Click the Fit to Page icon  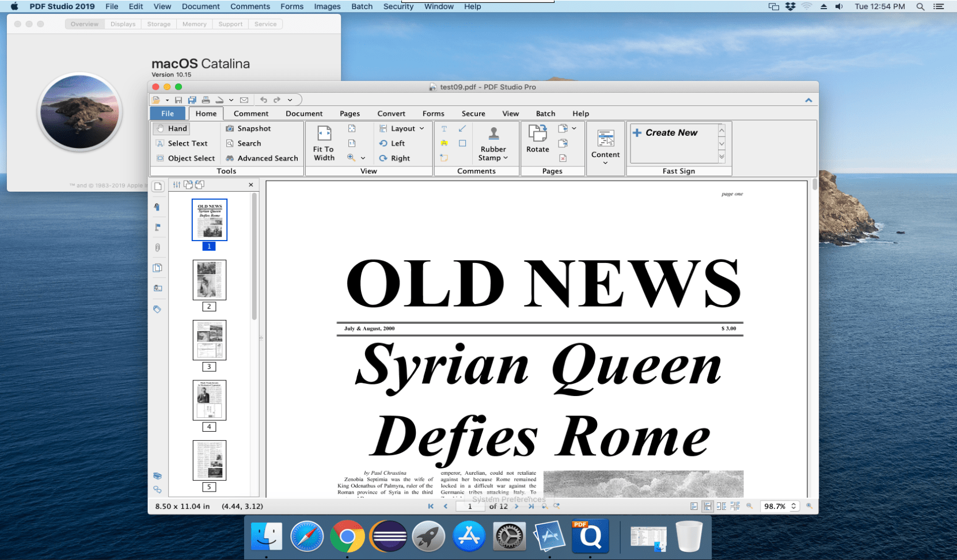coord(352,128)
